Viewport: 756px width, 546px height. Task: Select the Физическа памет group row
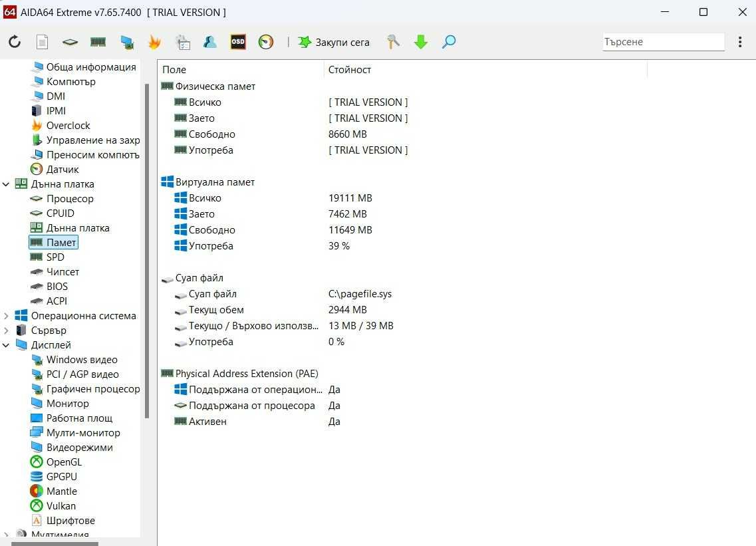click(x=208, y=86)
